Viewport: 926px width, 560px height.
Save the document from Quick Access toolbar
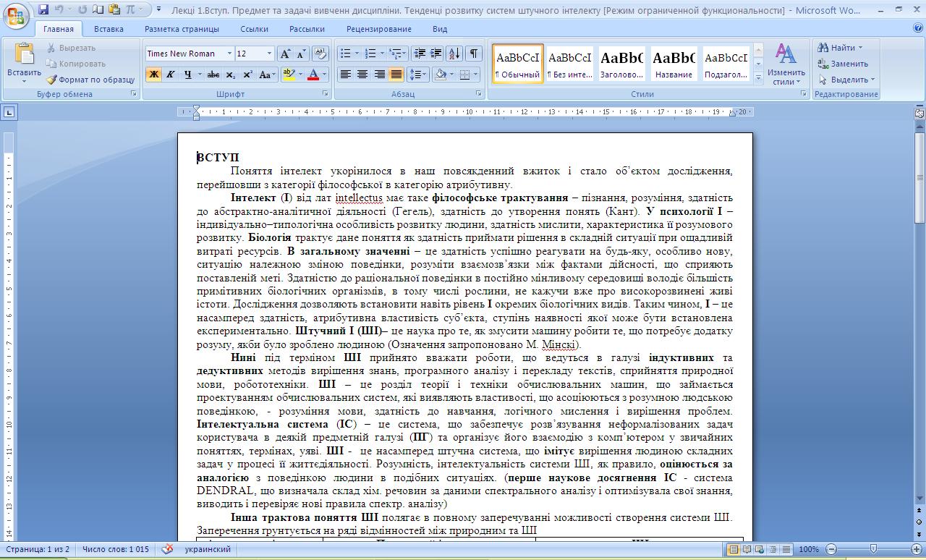click(43, 9)
